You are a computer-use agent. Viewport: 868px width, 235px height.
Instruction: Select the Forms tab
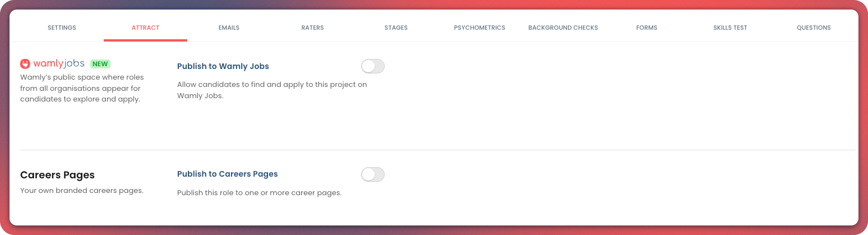coord(647,27)
